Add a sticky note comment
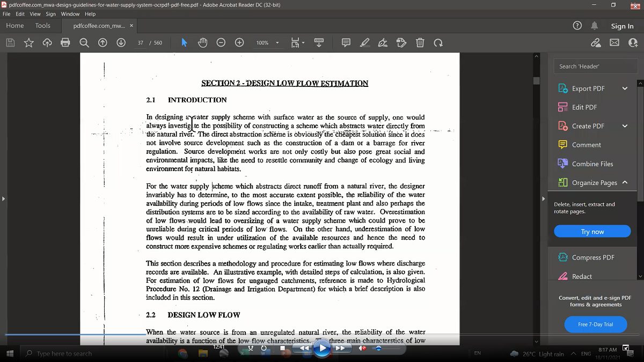This screenshot has width=644, height=362. (x=346, y=43)
